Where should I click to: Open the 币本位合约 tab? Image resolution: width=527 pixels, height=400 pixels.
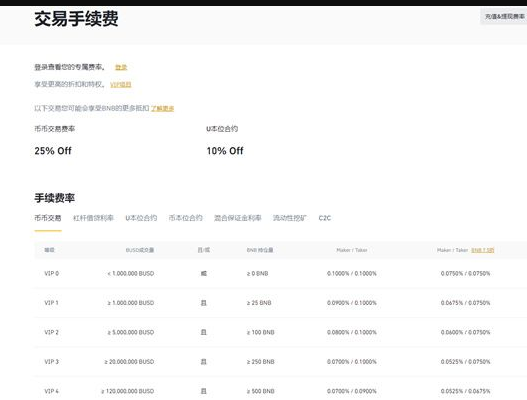coord(186,218)
